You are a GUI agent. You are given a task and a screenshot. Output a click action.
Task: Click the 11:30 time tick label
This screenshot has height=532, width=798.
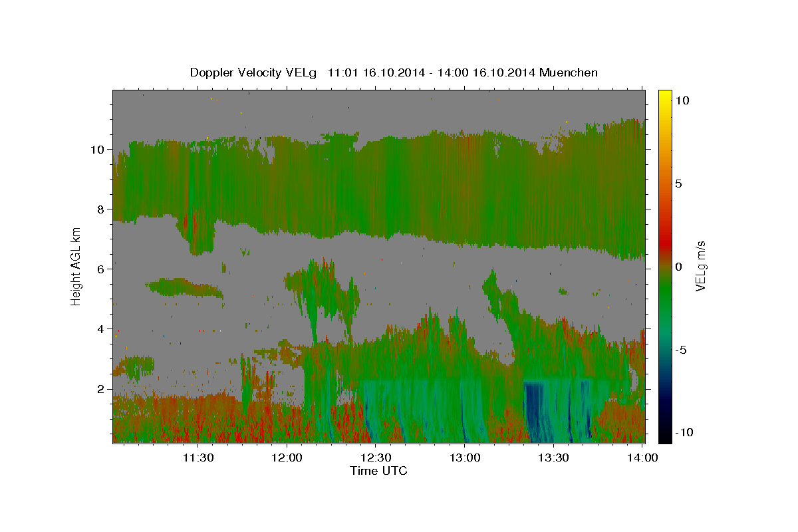198,458
